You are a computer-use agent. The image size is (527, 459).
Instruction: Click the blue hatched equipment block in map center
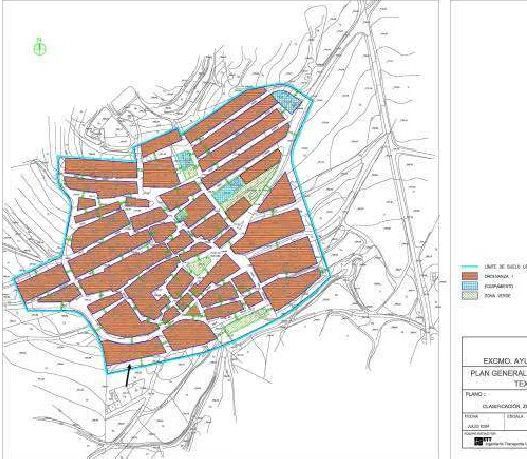228,190
